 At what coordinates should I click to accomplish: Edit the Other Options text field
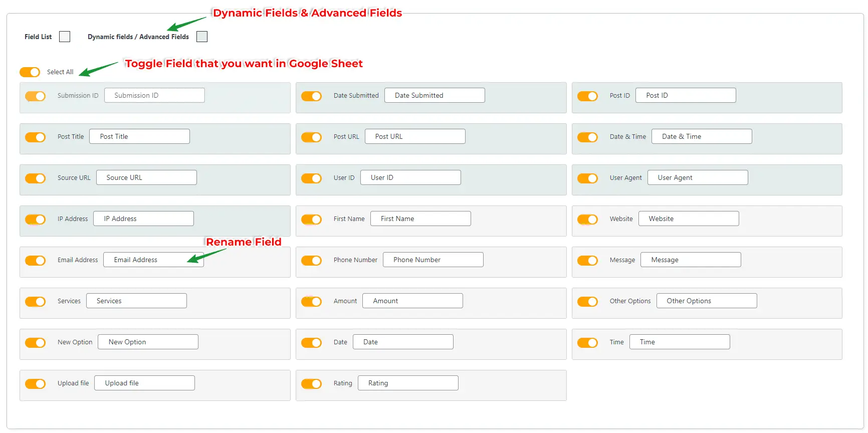[707, 301]
